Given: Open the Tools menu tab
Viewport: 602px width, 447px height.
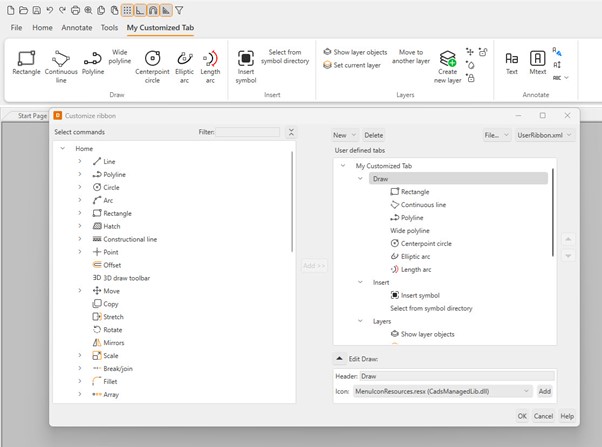Looking at the screenshot, I should tap(109, 28).
